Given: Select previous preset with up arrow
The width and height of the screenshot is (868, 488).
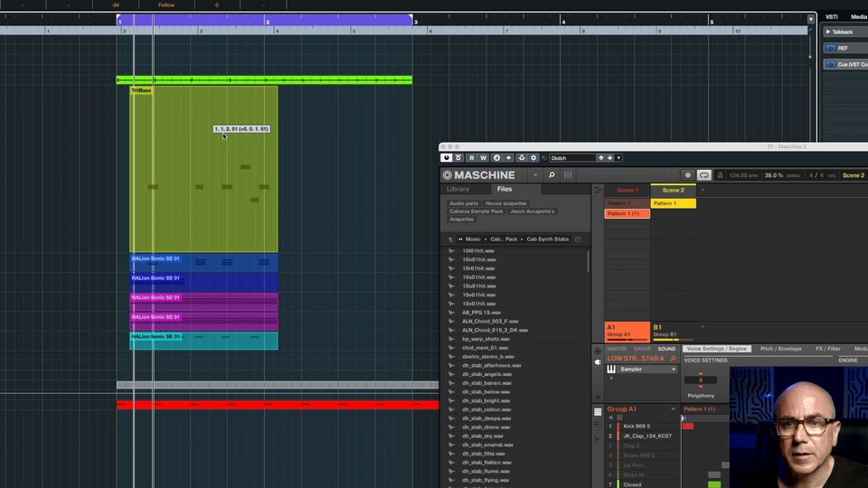Looking at the screenshot, I should coord(600,157).
